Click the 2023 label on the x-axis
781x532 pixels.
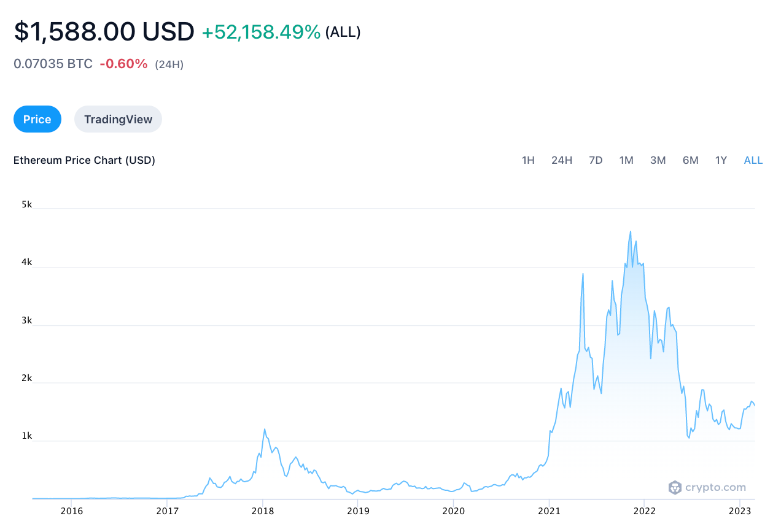point(740,511)
